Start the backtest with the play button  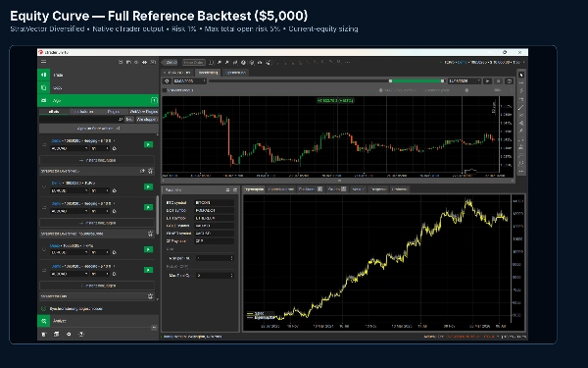pos(487,80)
